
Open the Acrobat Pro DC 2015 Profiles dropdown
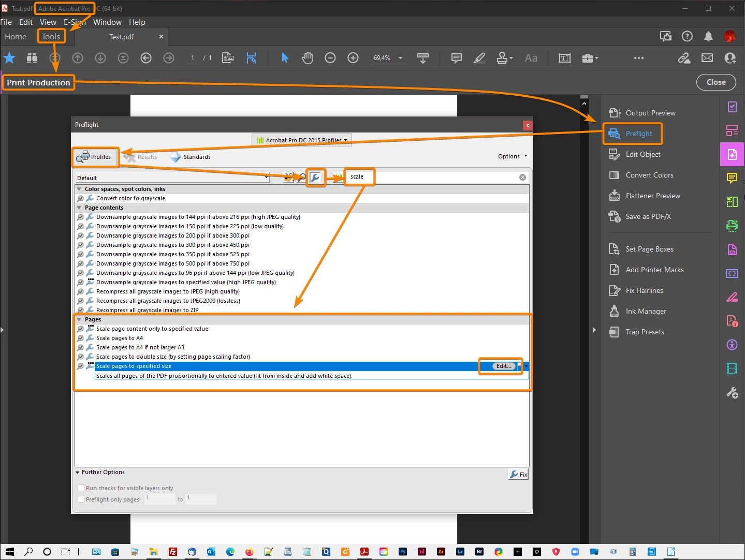[x=302, y=140]
